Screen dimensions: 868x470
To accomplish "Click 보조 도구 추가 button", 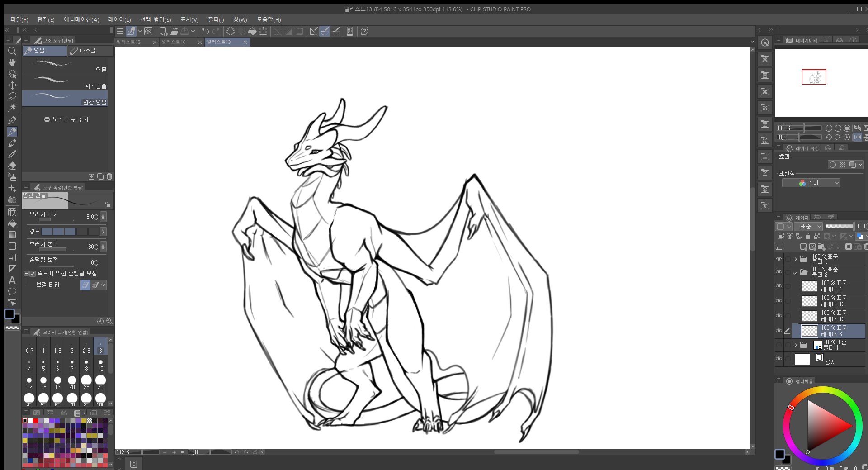I will pos(66,119).
